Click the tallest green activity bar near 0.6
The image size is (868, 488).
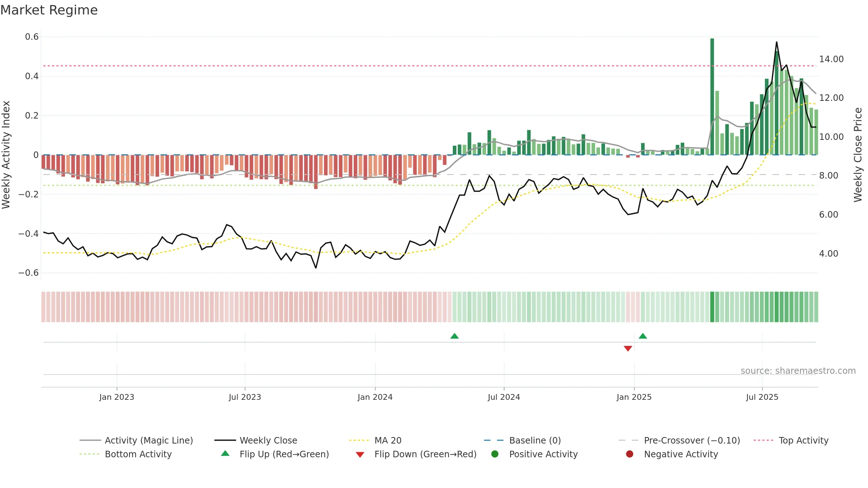point(712,97)
